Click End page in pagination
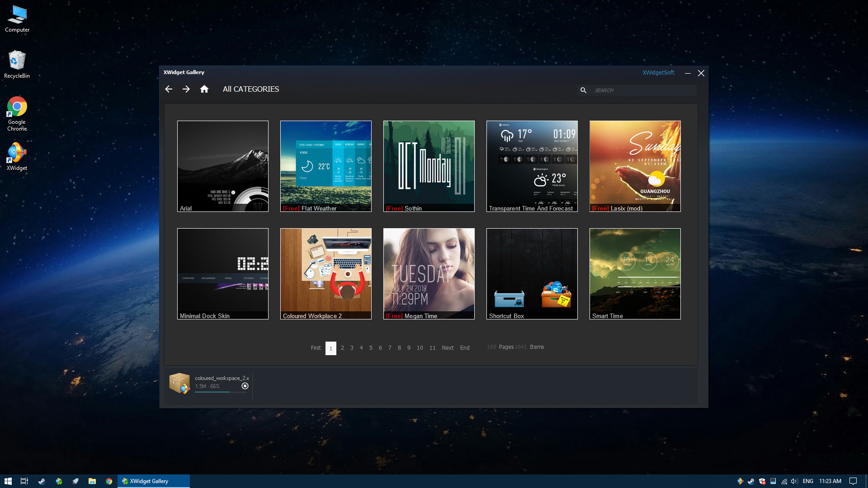The image size is (868, 488). click(x=464, y=347)
